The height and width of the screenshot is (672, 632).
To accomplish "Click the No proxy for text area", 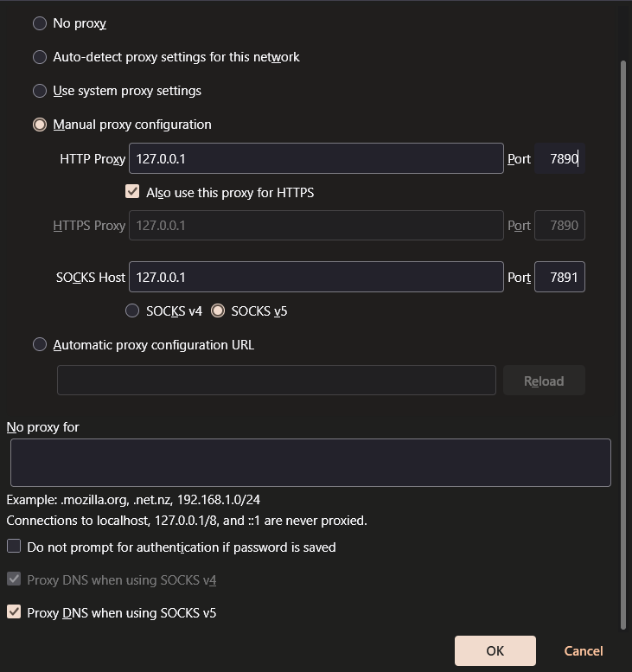I will (x=310, y=462).
